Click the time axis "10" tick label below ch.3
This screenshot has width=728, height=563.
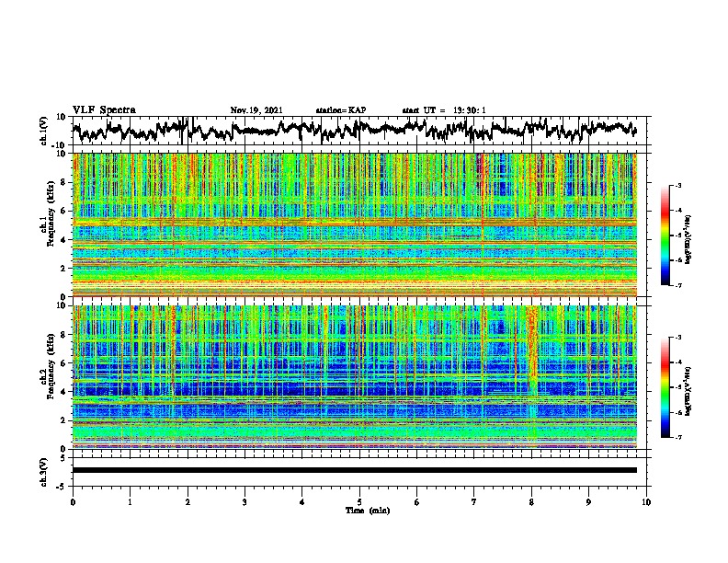coord(646,502)
